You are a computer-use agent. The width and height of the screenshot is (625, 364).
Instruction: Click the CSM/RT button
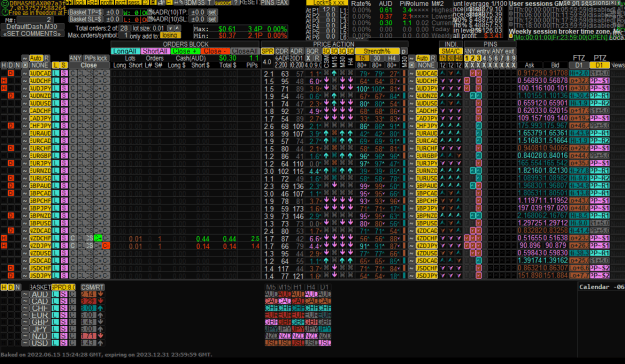click(x=92, y=287)
